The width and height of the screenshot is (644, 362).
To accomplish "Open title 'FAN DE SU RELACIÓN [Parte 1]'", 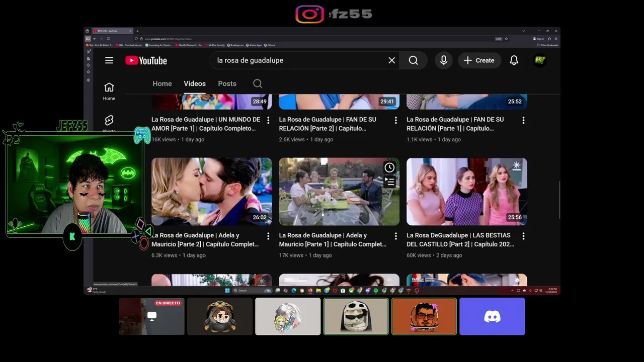I will coord(455,124).
